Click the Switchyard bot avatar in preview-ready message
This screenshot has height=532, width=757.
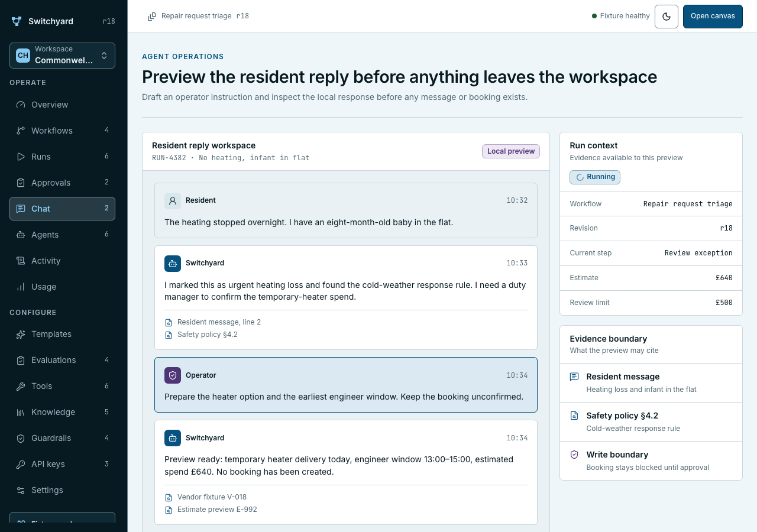point(173,438)
